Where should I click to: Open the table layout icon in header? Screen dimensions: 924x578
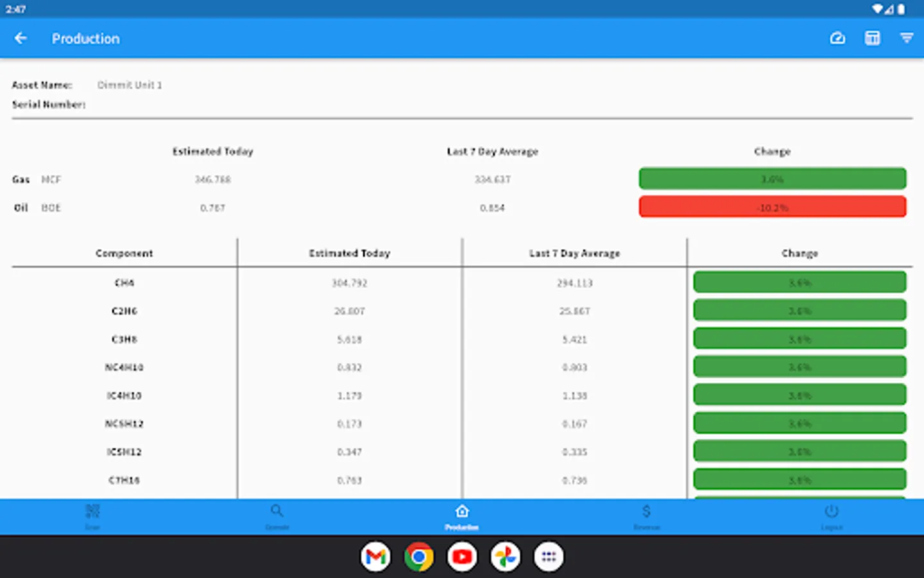tap(872, 39)
